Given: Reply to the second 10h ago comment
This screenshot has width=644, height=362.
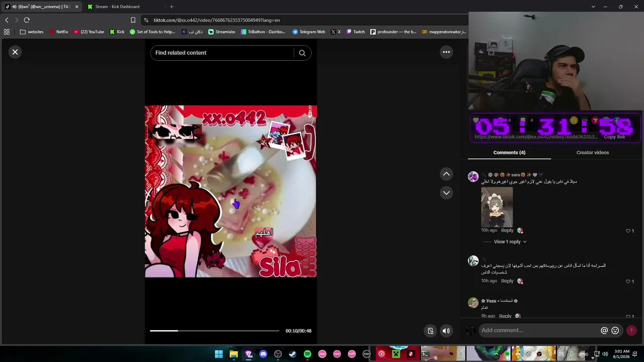Looking at the screenshot, I should click(x=507, y=281).
